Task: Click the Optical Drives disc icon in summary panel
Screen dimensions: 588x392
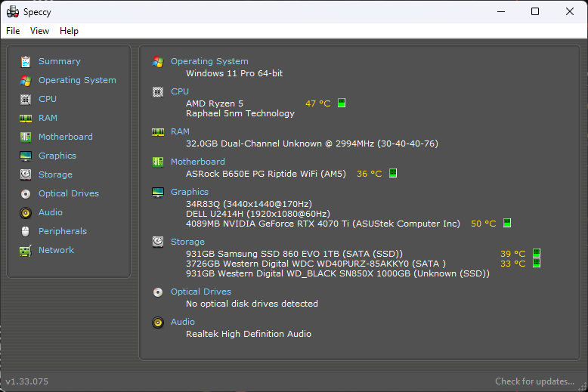Action: click(x=158, y=292)
